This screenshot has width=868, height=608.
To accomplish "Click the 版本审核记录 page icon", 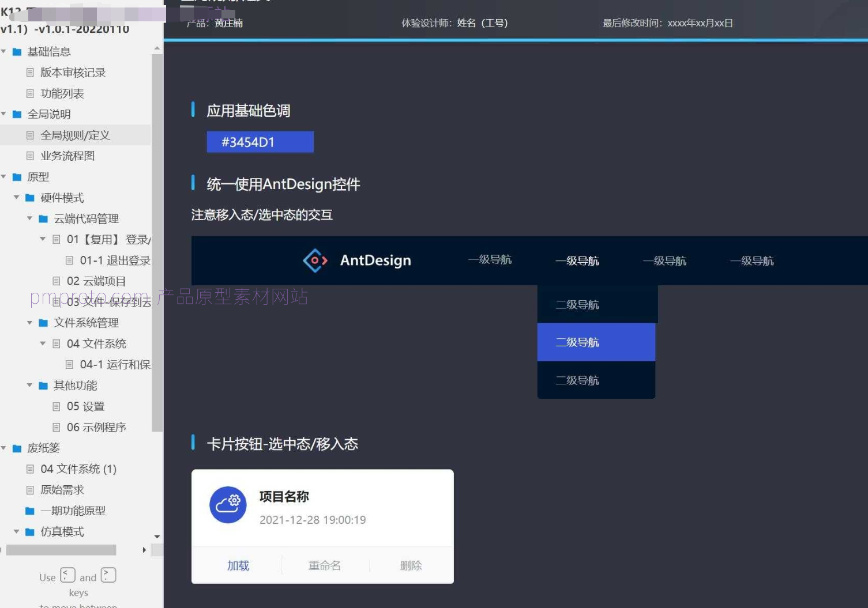I will (x=30, y=73).
